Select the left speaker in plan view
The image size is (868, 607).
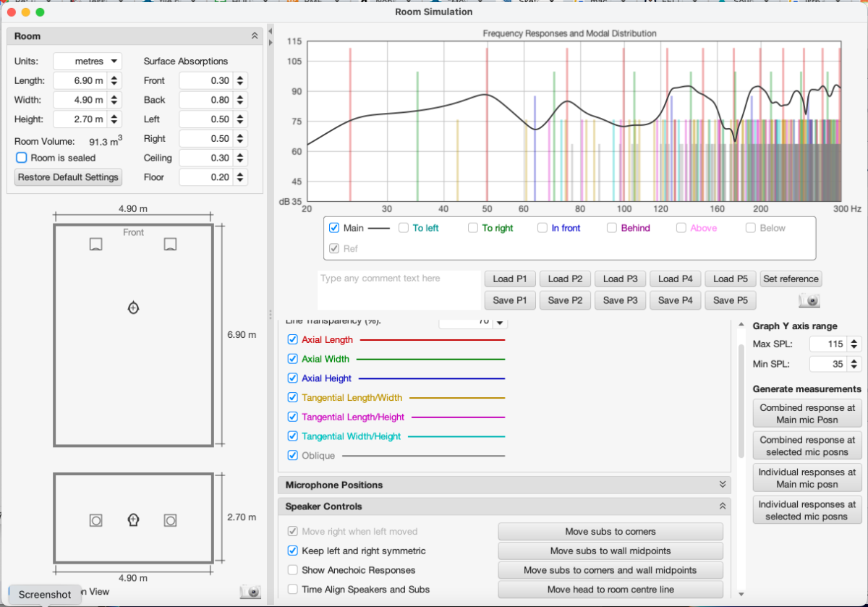(95, 245)
